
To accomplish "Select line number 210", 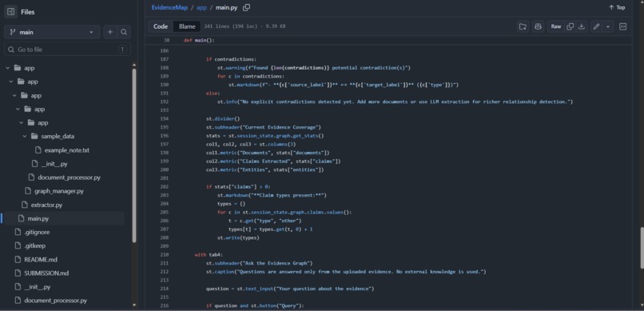I will pos(165,255).
